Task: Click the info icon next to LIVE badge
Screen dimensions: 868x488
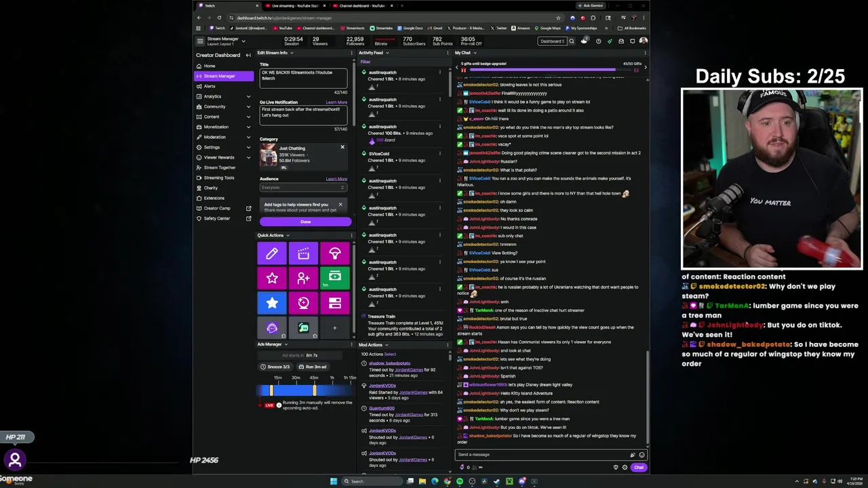Action: (x=279, y=405)
